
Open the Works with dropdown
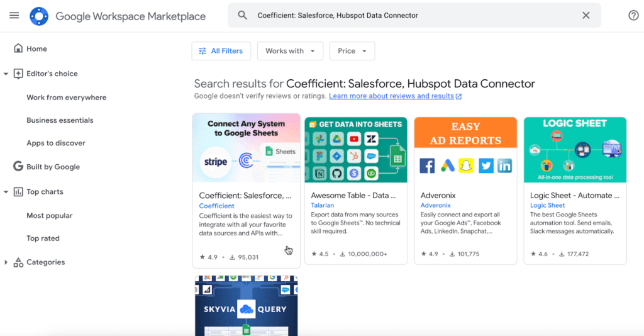tap(290, 51)
